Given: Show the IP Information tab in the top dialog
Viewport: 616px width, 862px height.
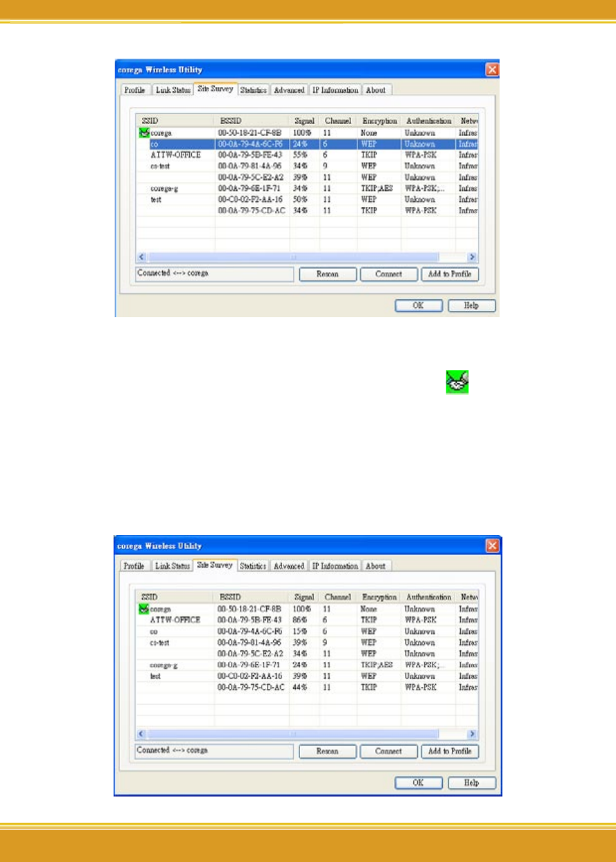Looking at the screenshot, I should click(x=335, y=90).
